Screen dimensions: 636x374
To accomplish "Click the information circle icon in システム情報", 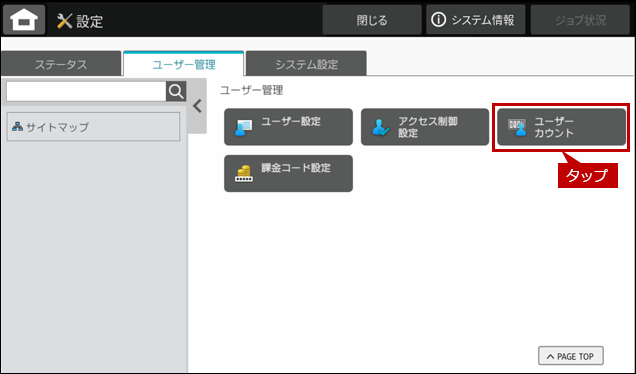I will click(x=438, y=19).
